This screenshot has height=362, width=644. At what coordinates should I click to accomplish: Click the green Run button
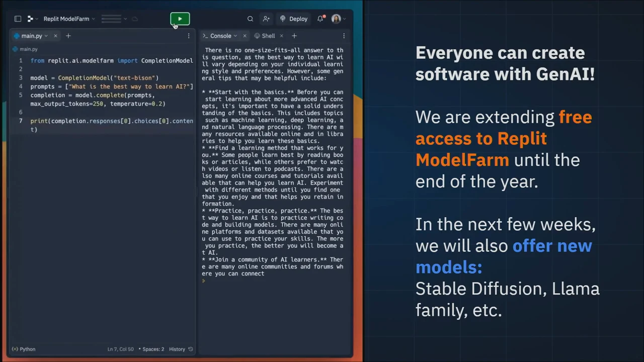tap(180, 19)
